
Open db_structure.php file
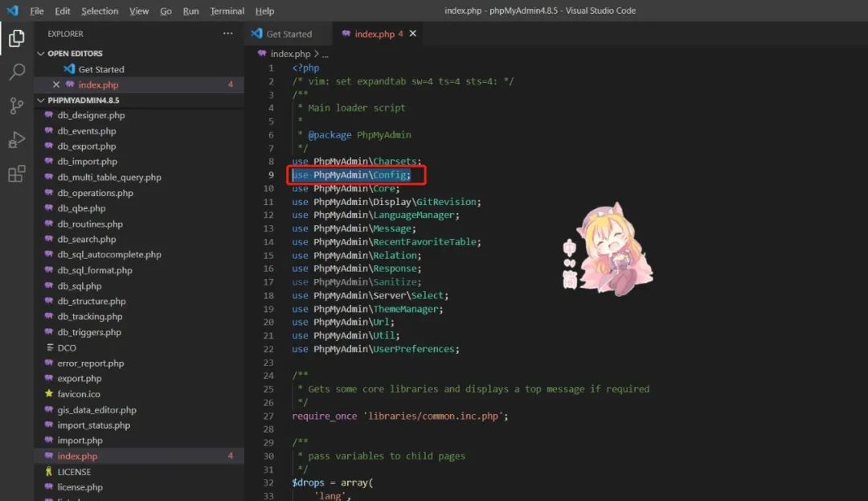[x=92, y=301]
